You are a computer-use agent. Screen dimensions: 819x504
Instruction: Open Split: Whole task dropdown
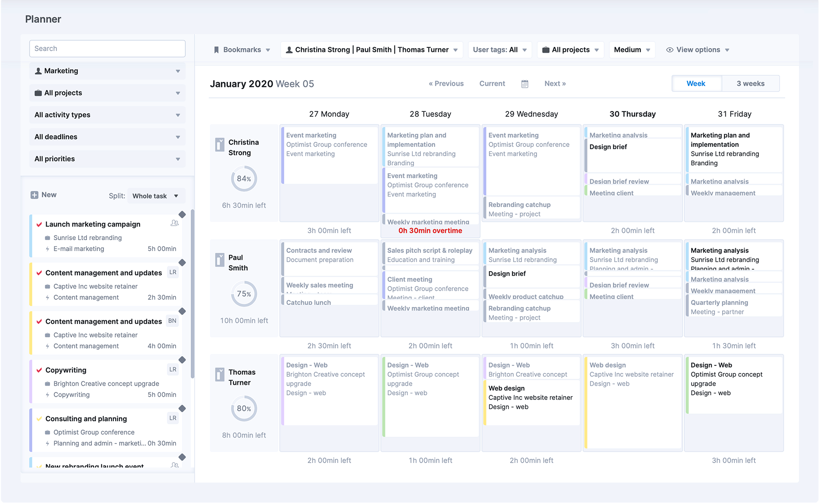coord(156,196)
